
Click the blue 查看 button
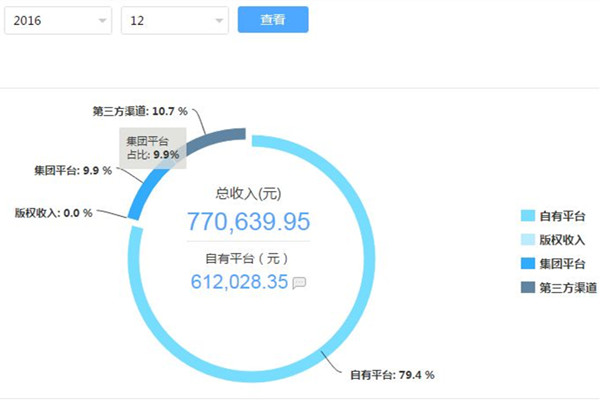click(272, 20)
